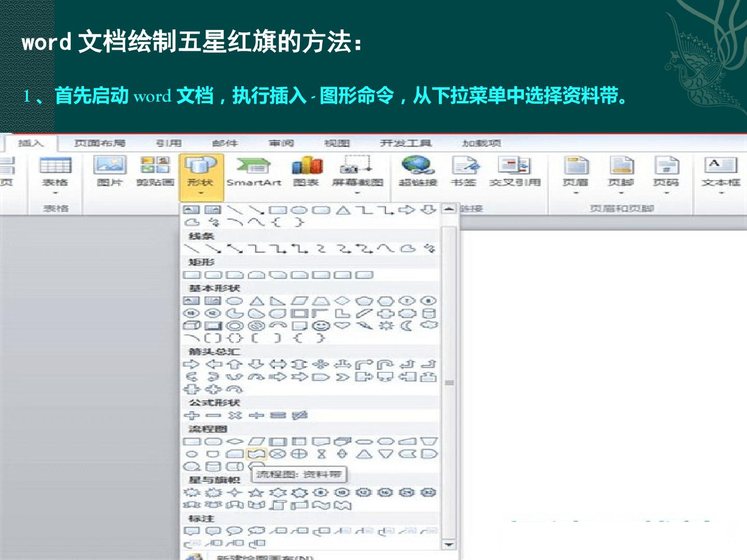The height and width of the screenshot is (560, 747).
Task: Select the flowchart punched tape shape
Action: 256,454
